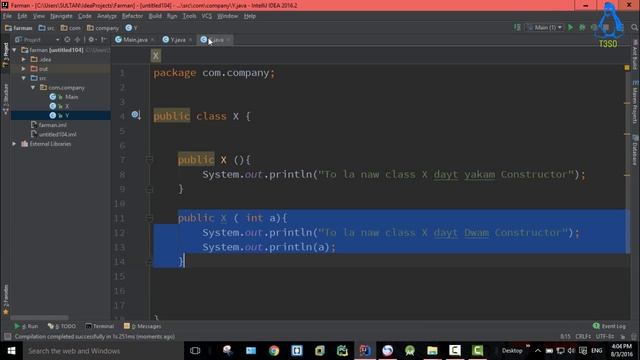Viewport: 640px width, 360px height.
Task: Open the Project vertical tool window button
Action: click(6, 55)
